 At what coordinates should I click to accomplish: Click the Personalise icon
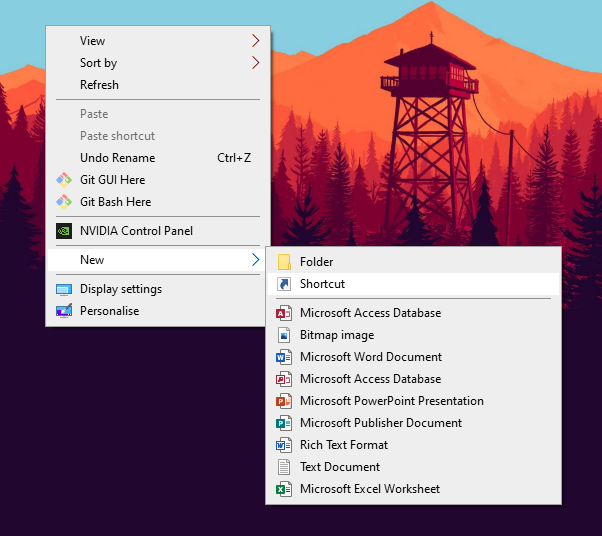coord(64,311)
